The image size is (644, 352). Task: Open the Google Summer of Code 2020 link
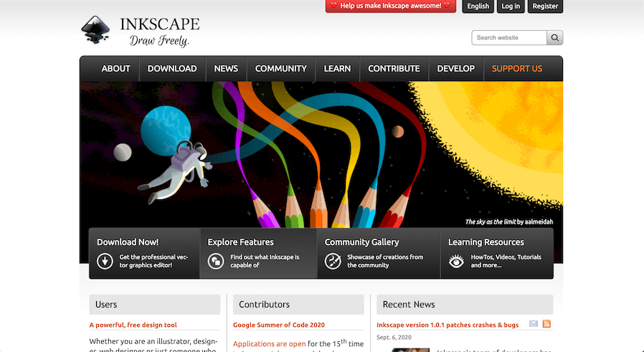point(279,325)
